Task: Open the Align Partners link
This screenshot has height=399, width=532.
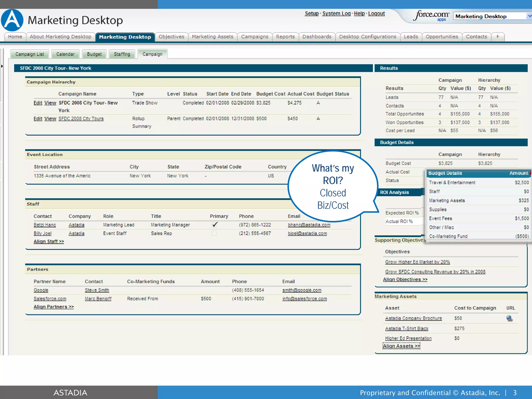Action: click(54, 307)
